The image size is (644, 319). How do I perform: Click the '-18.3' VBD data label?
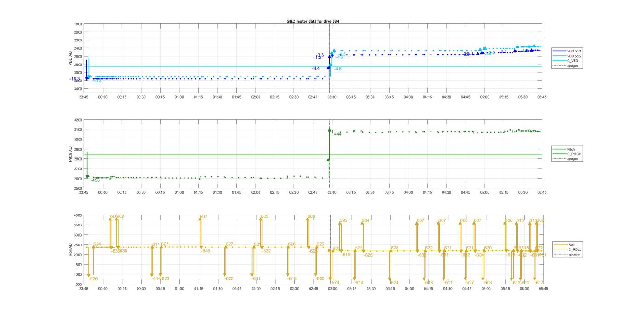point(75,79)
